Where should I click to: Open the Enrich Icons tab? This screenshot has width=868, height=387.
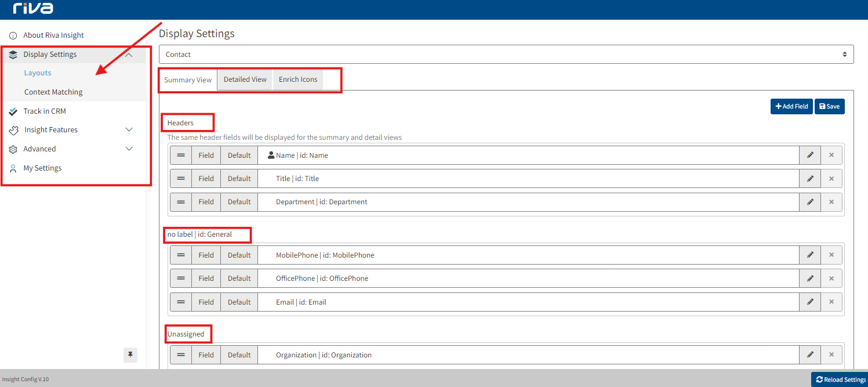coord(298,79)
